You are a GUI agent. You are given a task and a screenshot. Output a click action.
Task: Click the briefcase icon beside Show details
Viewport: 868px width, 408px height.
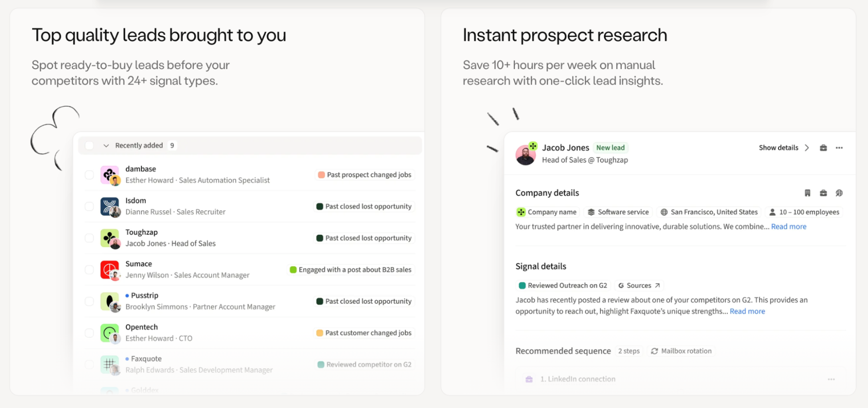click(x=823, y=148)
